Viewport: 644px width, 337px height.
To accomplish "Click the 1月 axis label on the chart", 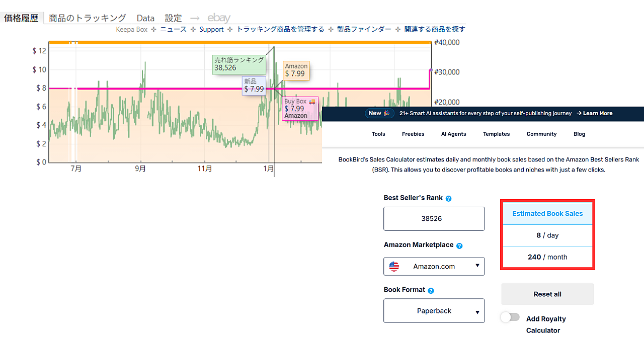I will [x=269, y=169].
